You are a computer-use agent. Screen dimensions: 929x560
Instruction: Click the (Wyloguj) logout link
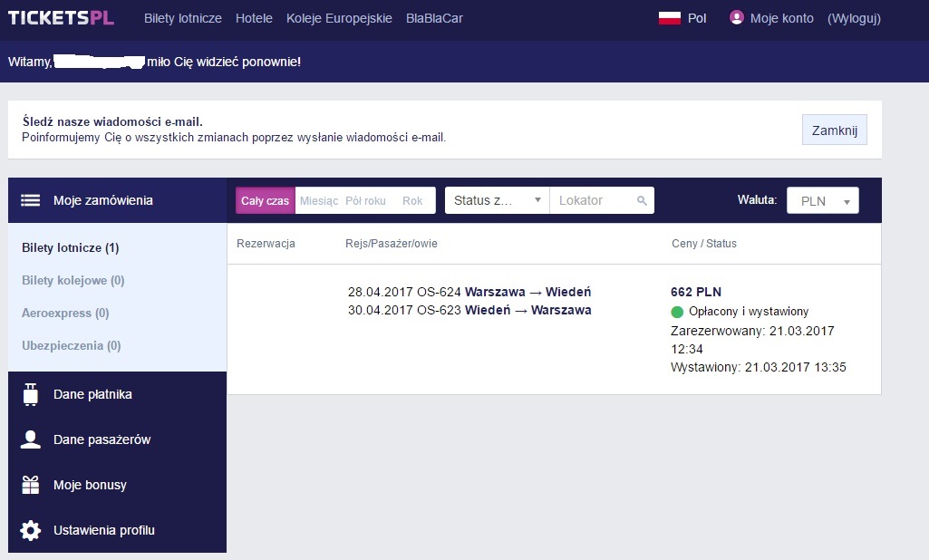click(854, 18)
